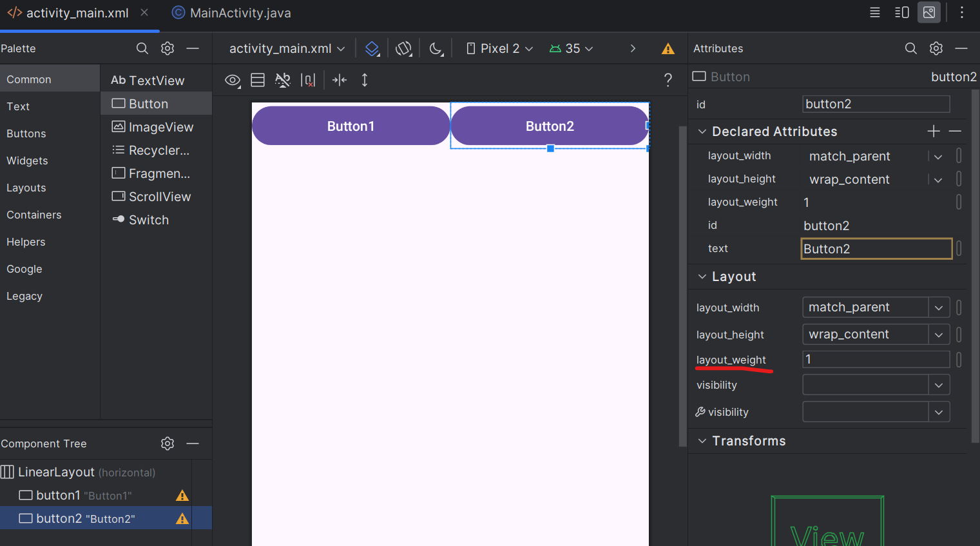Open Attributes settings gear
Screen dimensions: 980x546
[936, 48]
